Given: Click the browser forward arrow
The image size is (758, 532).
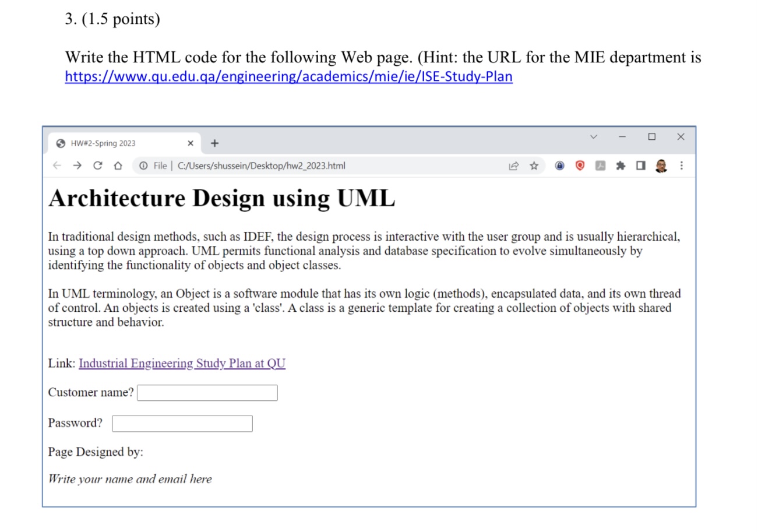Looking at the screenshot, I should (x=77, y=166).
